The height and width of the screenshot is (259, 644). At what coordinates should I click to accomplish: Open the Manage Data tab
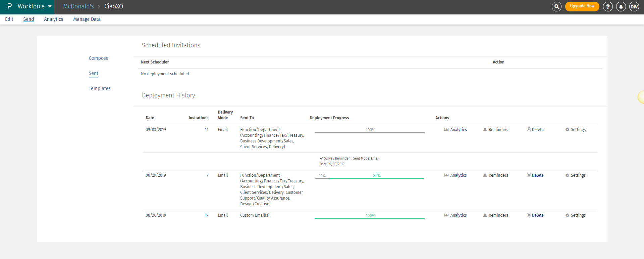87,19
